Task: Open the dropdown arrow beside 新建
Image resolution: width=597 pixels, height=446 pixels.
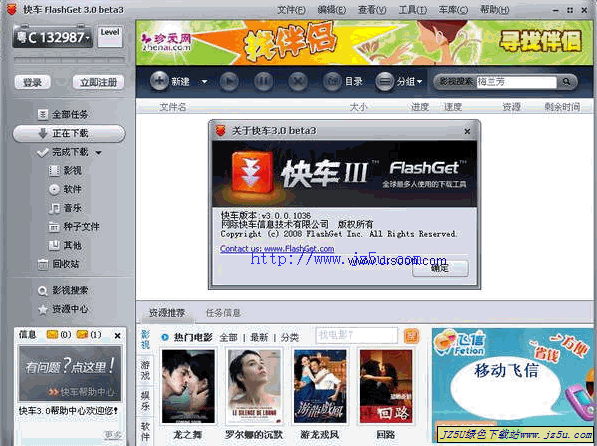Action: tap(204, 82)
